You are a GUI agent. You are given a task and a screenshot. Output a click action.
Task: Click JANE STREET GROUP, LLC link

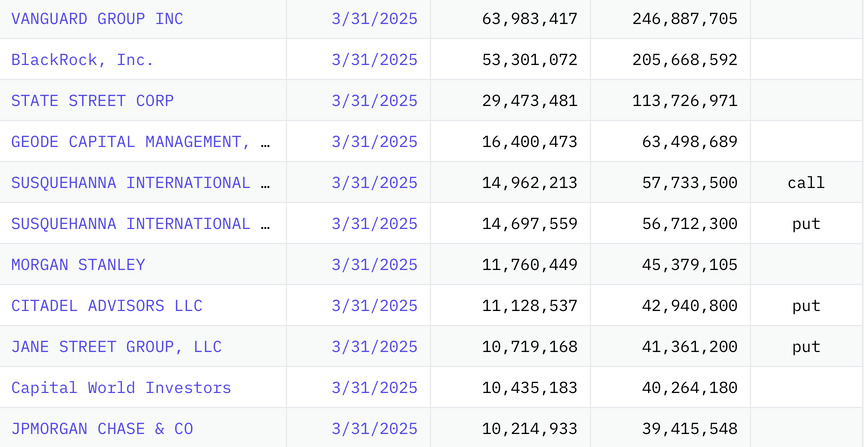(116, 347)
